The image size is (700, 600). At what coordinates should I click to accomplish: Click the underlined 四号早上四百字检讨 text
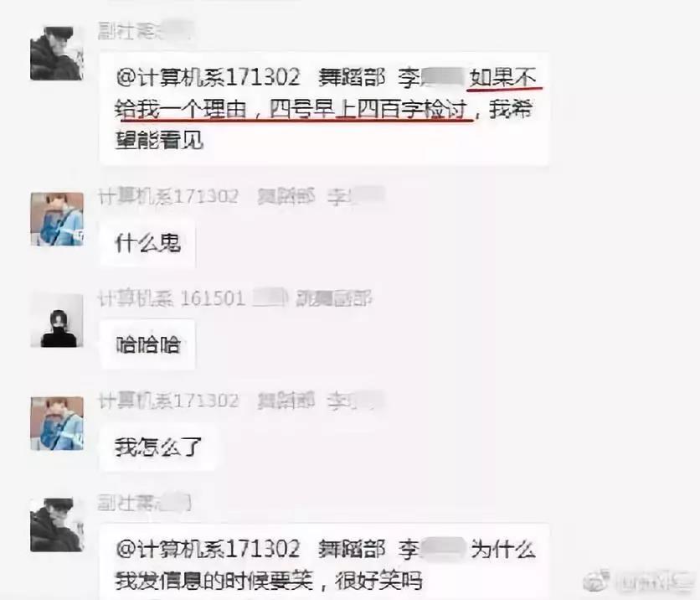pos(368,110)
